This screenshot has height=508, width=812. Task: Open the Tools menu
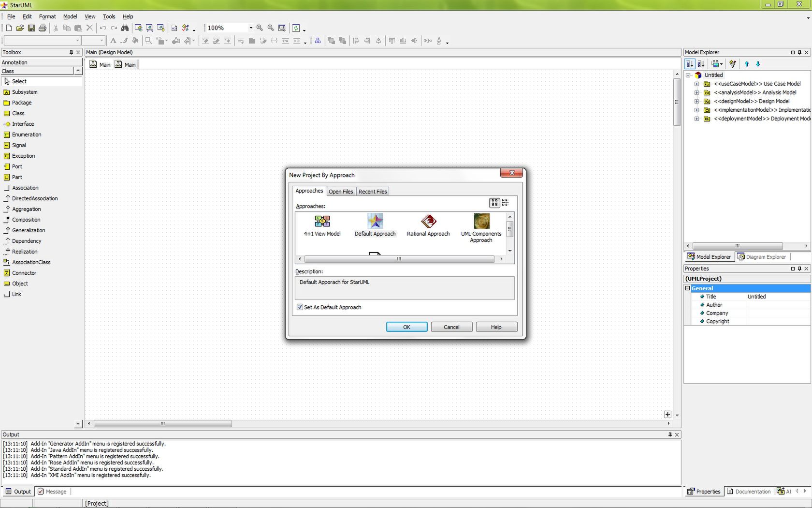click(x=109, y=16)
